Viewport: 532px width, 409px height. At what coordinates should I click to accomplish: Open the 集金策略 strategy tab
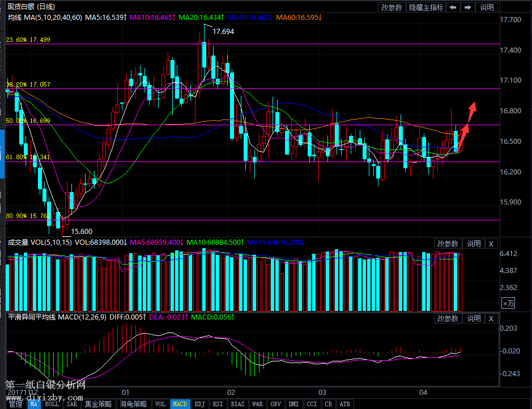click(x=99, y=404)
